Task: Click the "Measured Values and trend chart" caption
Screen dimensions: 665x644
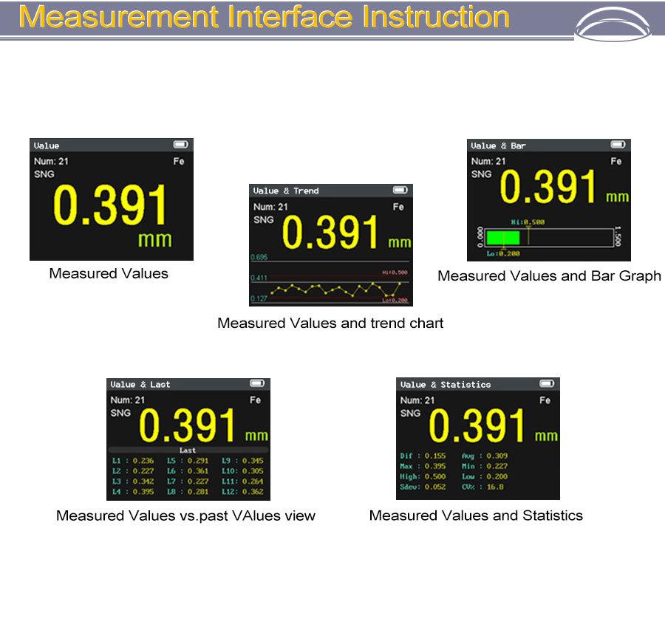Action: (330, 323)
